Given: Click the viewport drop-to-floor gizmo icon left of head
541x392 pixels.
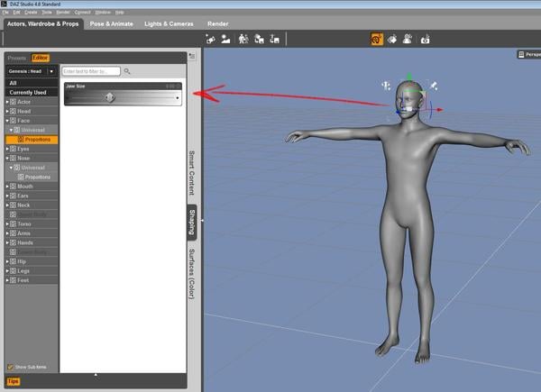Looking at the screenshot, I should [386, 85].
